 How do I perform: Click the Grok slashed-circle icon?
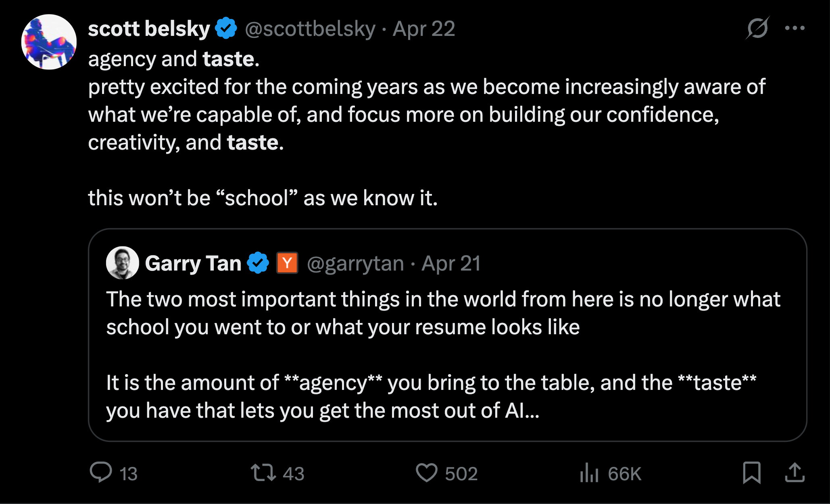[x=757, y=28]
